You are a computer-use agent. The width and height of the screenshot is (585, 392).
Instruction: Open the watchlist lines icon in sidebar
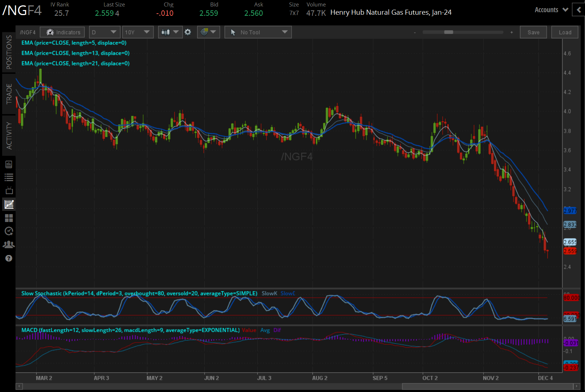coord(9,177)
